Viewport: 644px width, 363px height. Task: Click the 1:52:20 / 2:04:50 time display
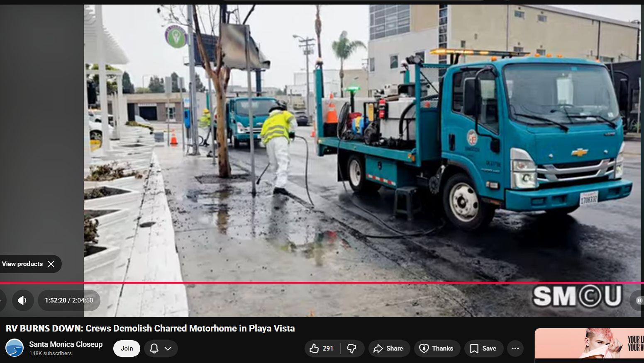click(69, 300)
